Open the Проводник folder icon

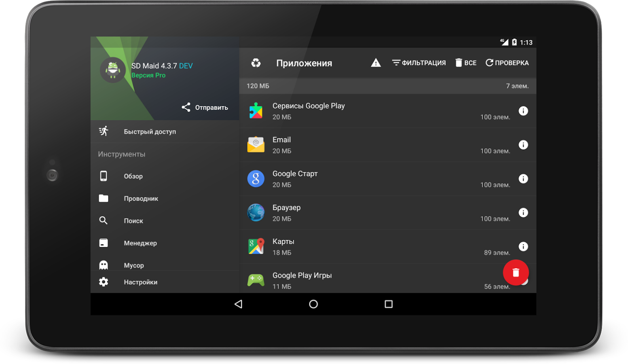tap(104, 198)
